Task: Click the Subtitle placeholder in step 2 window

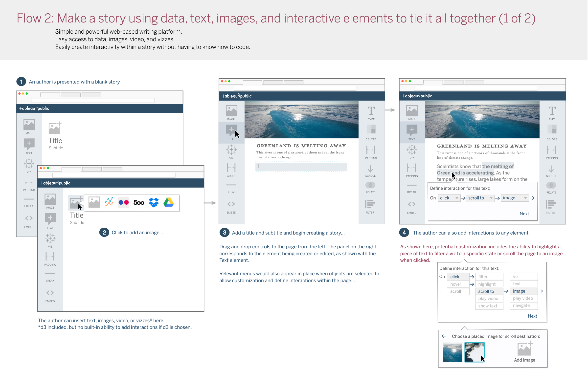Action: pos(77,223)
